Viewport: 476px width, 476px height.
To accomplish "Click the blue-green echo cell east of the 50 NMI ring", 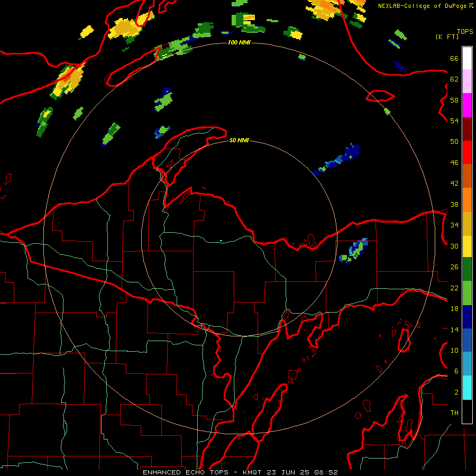I will [x=354, y=251].
